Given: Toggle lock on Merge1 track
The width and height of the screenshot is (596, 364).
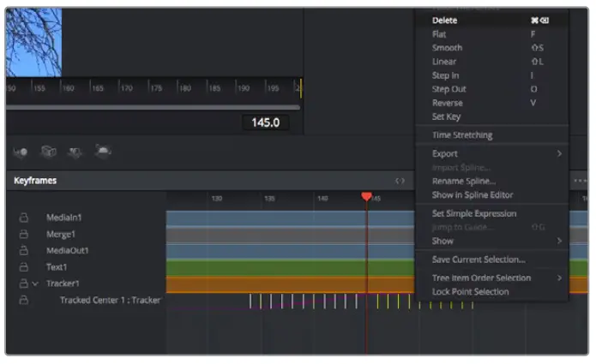Looking at the screenshot, I should click(x=24, y=234).
